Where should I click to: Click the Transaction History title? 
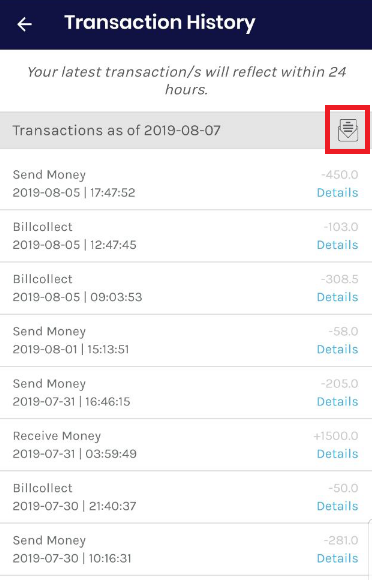160,23
